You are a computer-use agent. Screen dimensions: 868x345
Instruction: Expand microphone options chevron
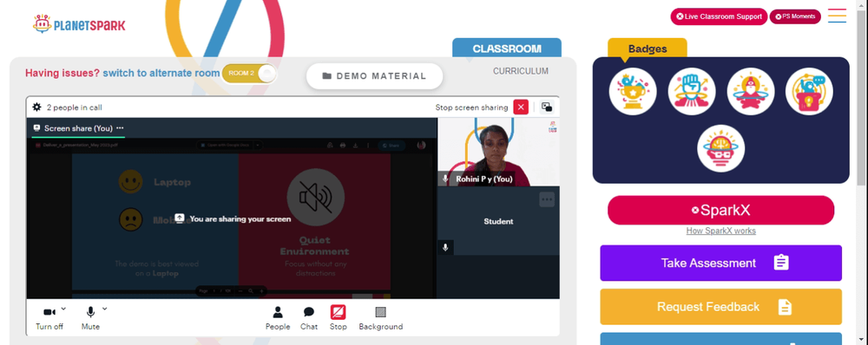(105, 309)
